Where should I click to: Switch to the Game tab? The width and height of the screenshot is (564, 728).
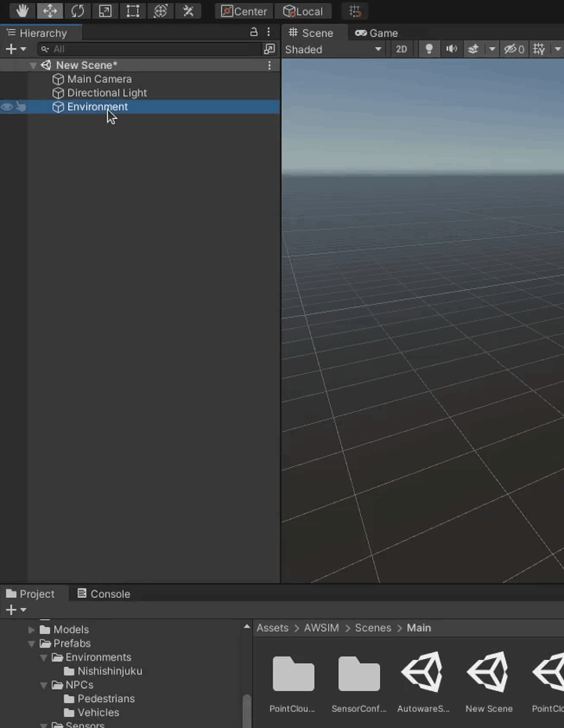coord(377,33)
